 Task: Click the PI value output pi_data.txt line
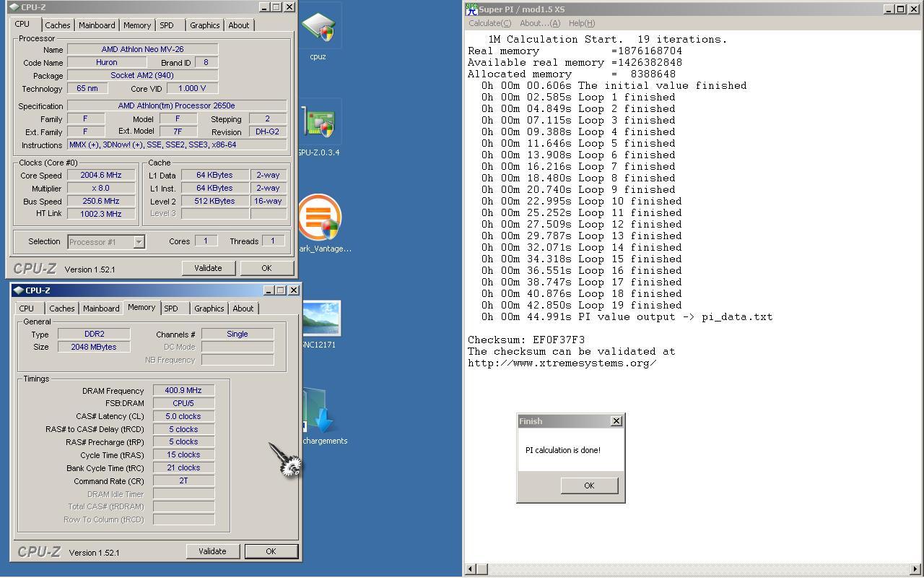(627, 316)
